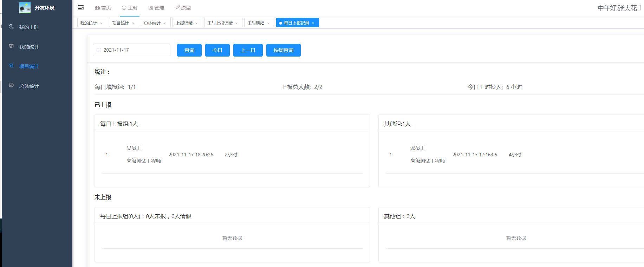Click the 开发环境 logo image
Screen dimensions: 644x267
pos(25,8)
